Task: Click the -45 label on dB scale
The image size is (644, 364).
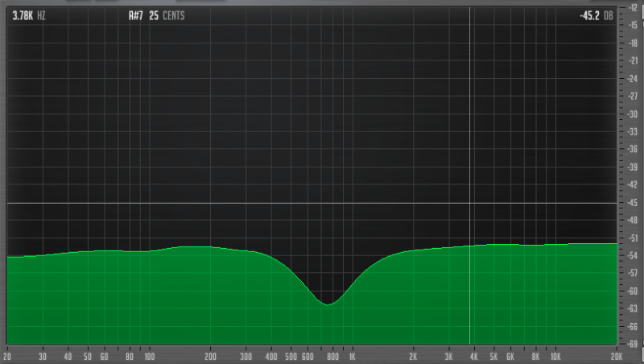Action: (x=633, y=203)
